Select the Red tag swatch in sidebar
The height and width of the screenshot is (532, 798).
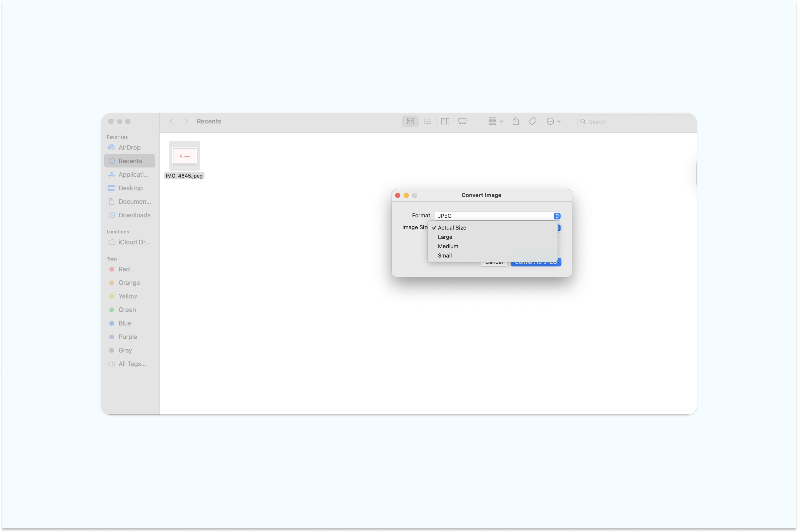tap(124, 269)
